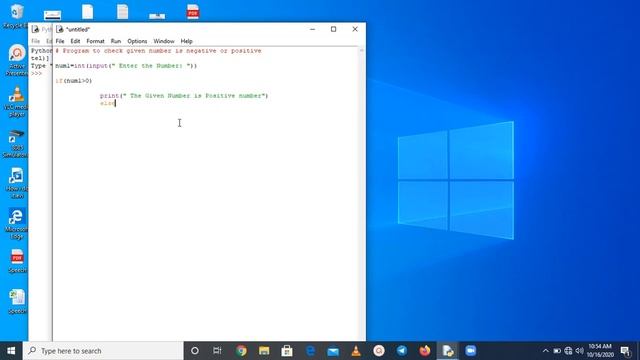Click the IDLE icon in the untitled title bar
640x360 pixels.
(60, 29)
